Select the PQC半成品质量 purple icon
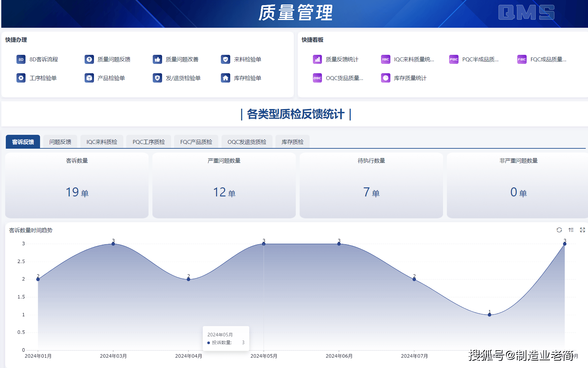This screenshot has height=368, width=588. [x=453, y=59]
